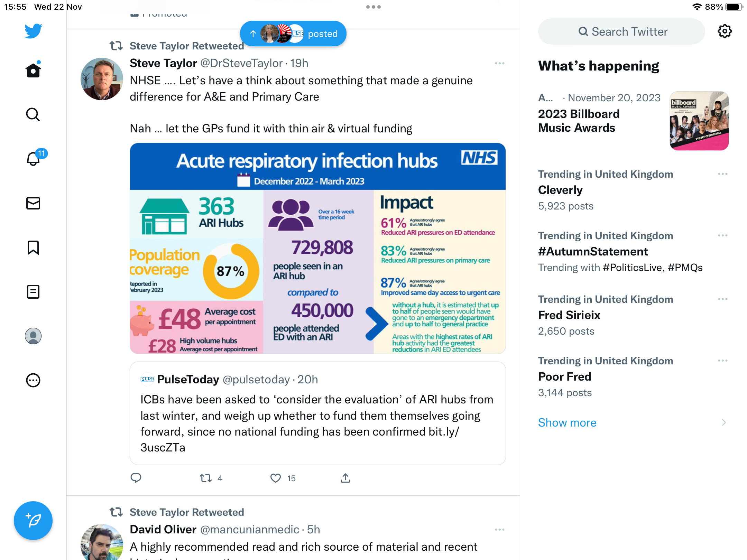Focus the Search Twitter field
The height and width of the screenshot is (560, 747).
621,31
